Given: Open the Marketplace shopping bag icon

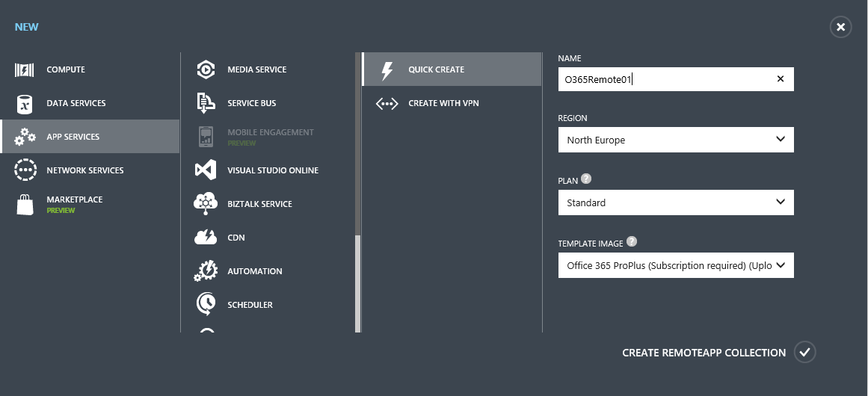Looking at the screenshot, I should (25, 204).
